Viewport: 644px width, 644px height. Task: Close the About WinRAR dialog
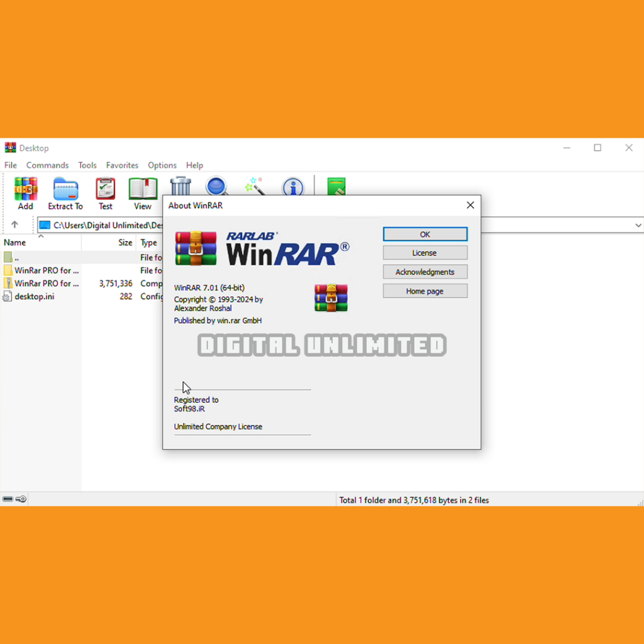(x=470, y=205)
